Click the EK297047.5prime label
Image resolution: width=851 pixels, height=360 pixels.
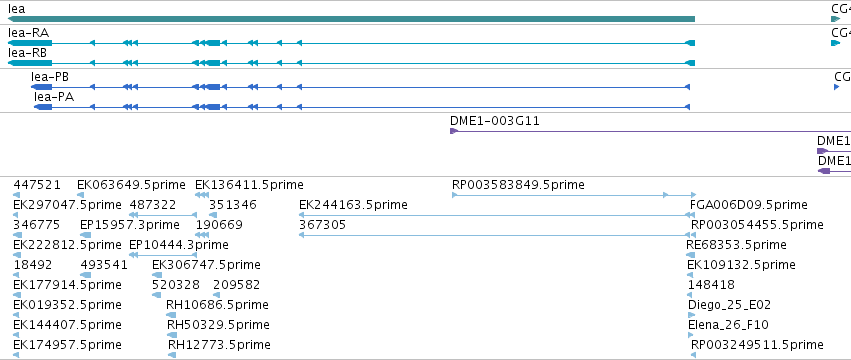[x=67, y=205]
